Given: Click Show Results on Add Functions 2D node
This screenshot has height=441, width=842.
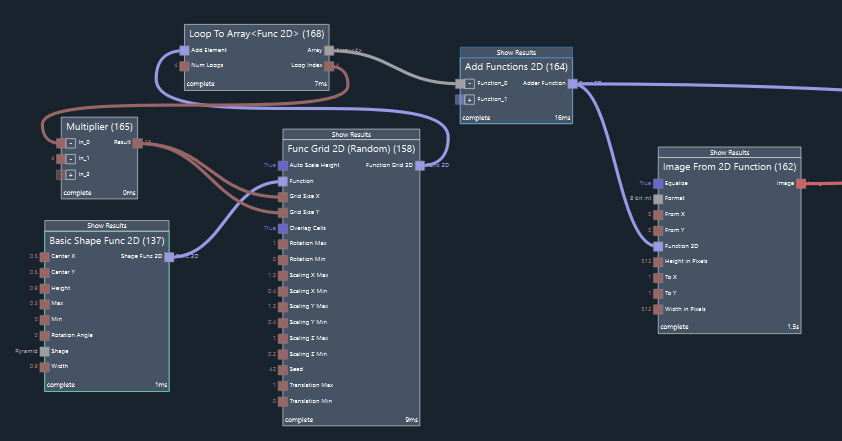Looking at the screenshot, I should point(516,52).
